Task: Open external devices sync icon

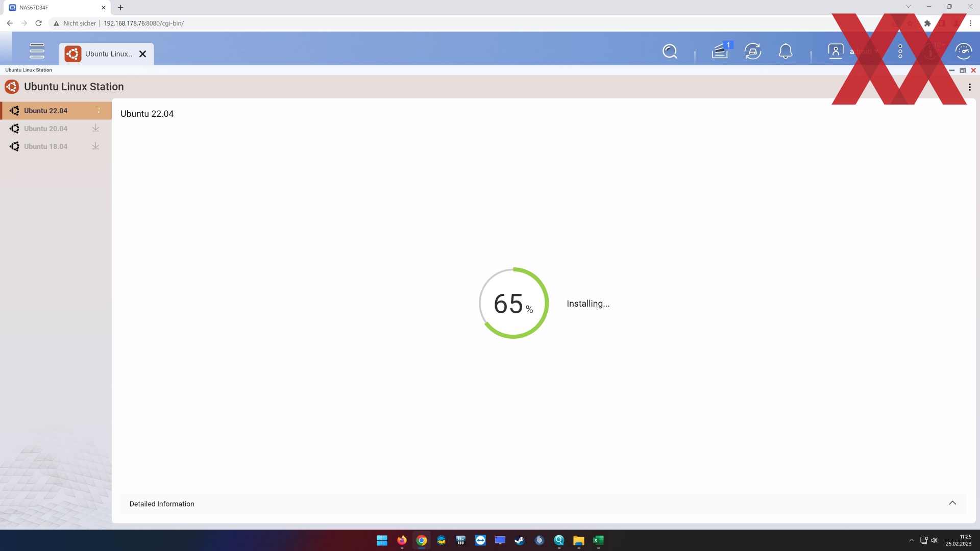Action: 753,52
